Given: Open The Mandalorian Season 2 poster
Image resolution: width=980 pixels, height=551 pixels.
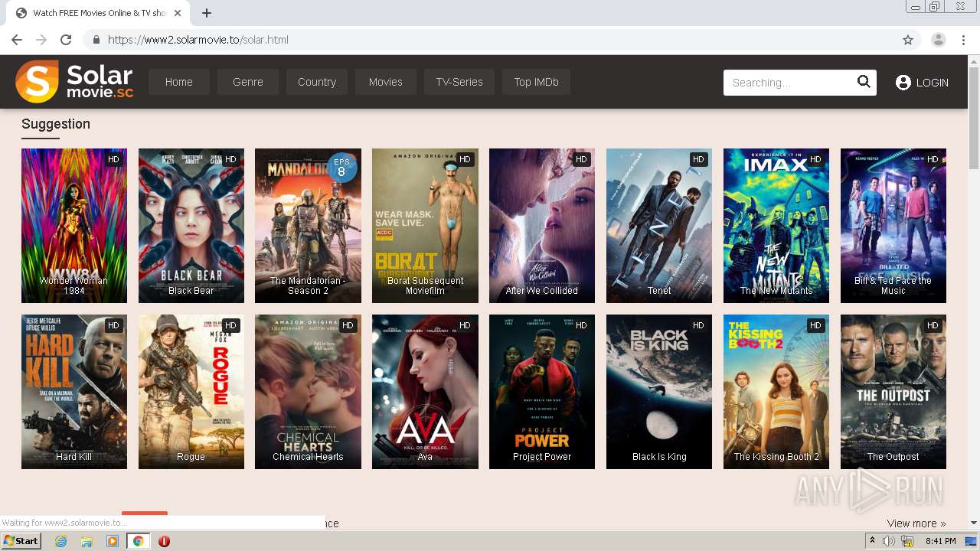Looking at the screenshot, I should click(x=308, y=226).
